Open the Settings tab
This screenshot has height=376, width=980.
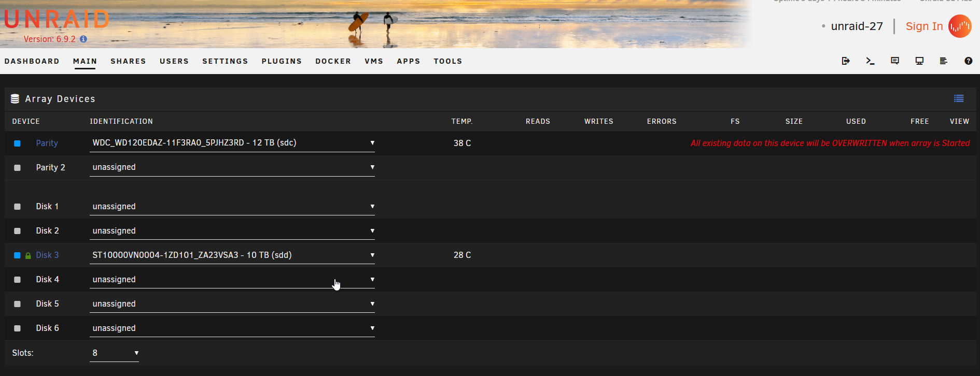225,61
